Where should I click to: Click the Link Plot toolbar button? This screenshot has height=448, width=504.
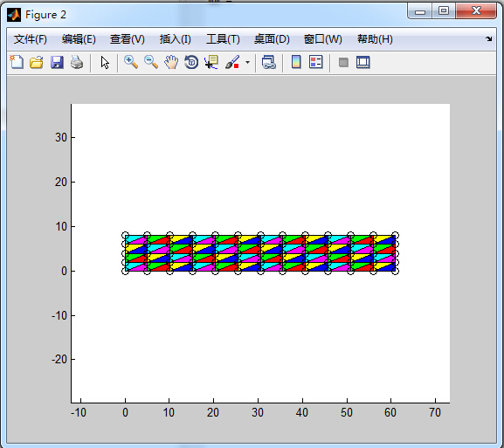click(269, 62)
